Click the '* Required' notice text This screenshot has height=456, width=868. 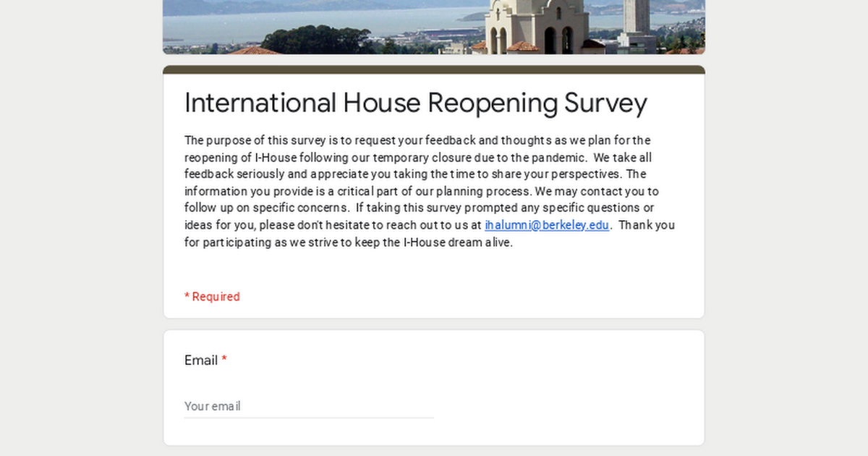(212, 297)
